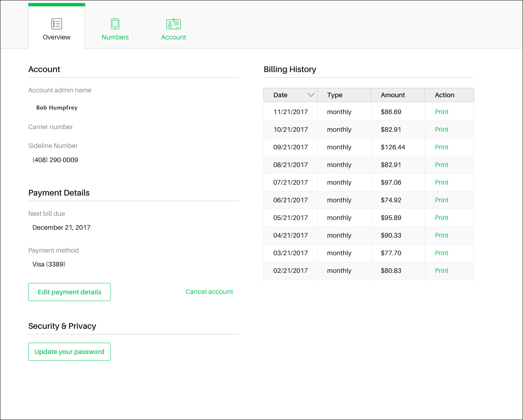Click the Security & Privacy heading
The width and height of the screenshot is (523, 420).
(62, 326)
